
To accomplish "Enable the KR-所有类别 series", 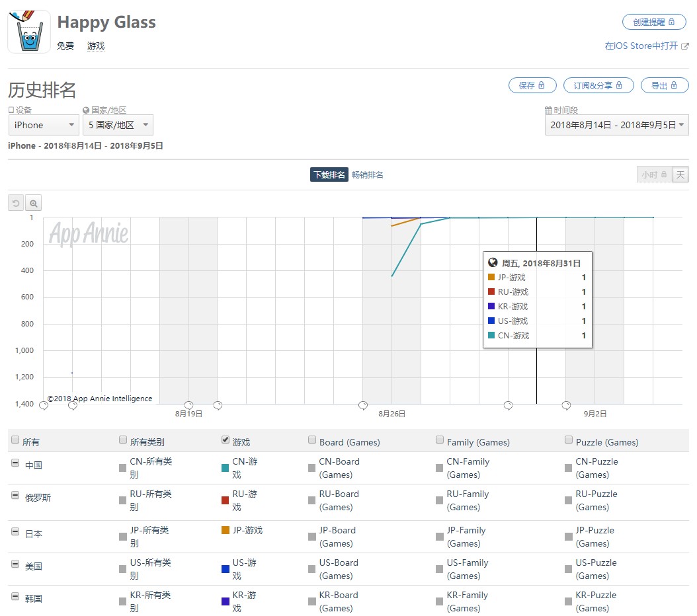I will point(123,601).
